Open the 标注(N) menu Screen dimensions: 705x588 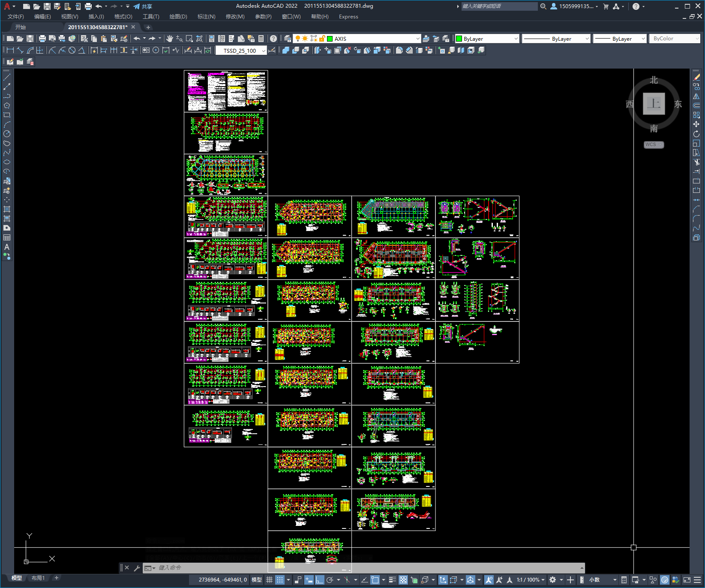(x=206, y=17)
